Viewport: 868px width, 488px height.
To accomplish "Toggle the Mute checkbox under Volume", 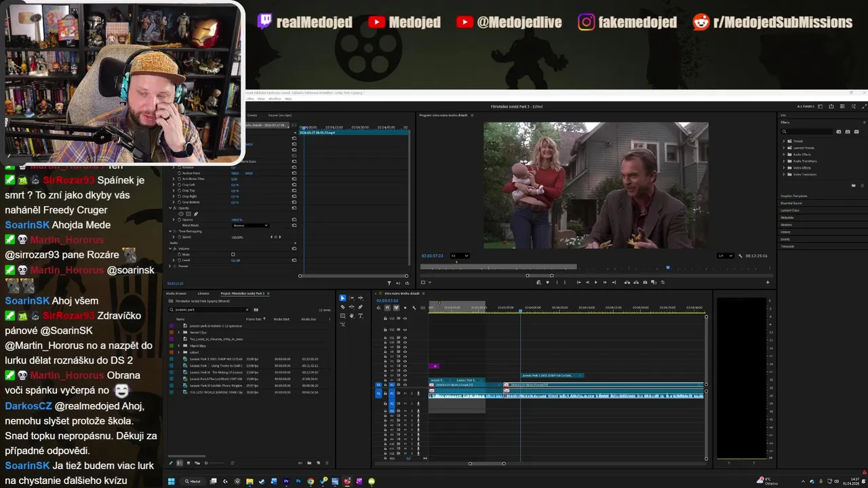I will tap(233, 254).
